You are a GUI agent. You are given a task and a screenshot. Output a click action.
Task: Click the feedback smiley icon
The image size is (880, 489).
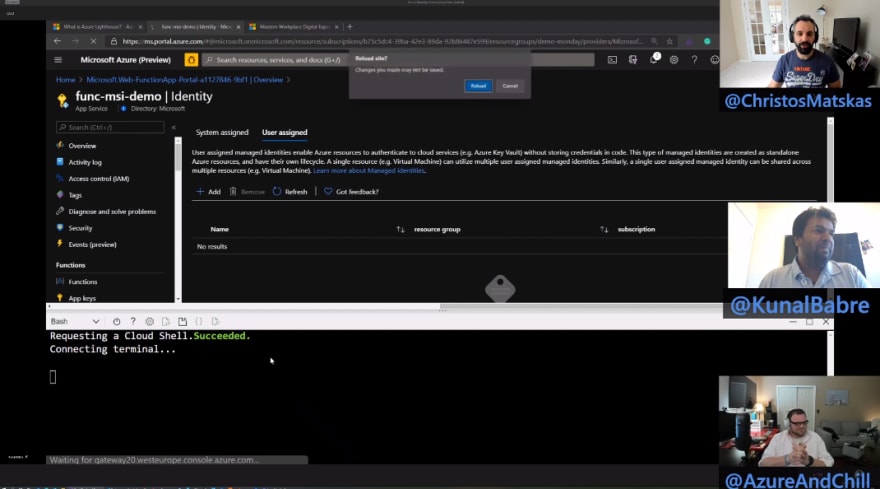714,60
